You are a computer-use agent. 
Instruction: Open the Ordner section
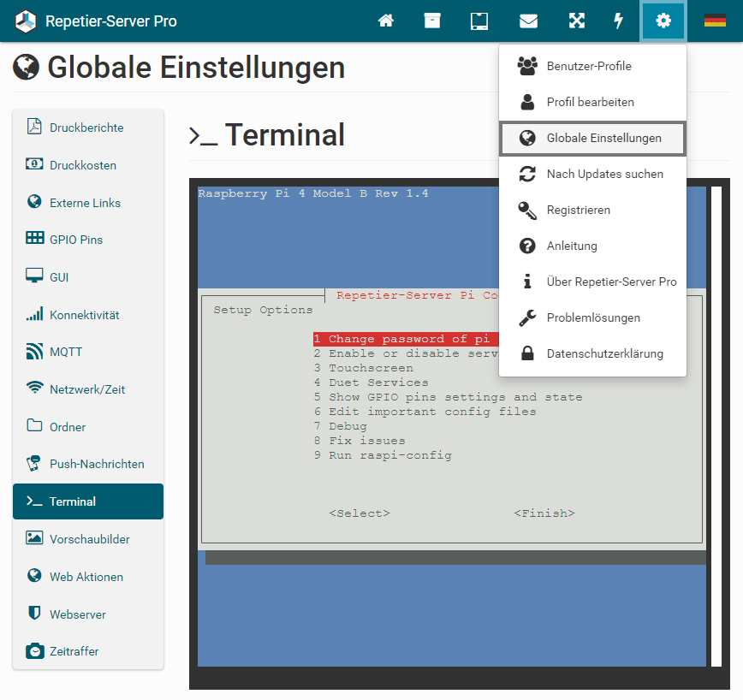tap(88, 427)
